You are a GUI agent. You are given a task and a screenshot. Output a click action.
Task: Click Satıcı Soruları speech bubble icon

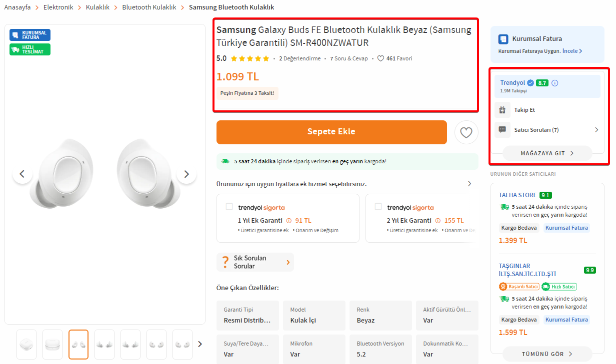click(502, 130)
